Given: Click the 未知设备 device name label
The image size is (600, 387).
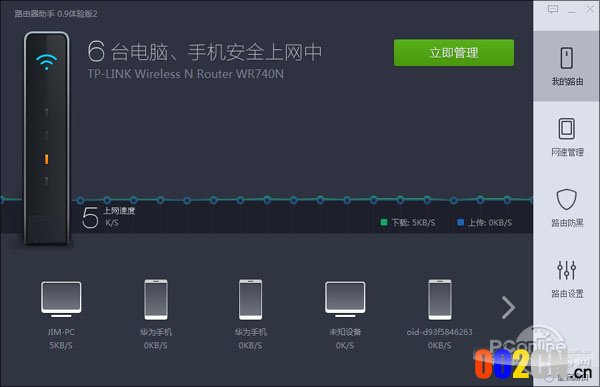Looking at the screenshot, I should [345, 332].
